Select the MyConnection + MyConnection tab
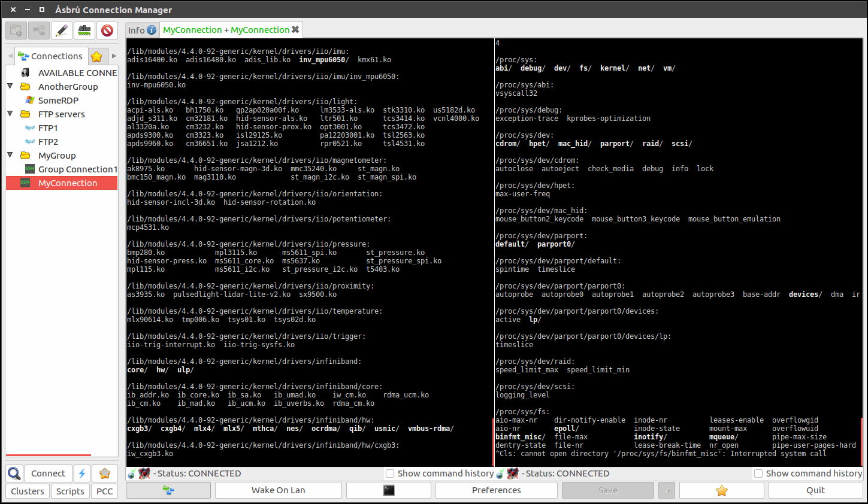Image resolution: width=868 pixels, height=504 pixels. click(226, 29)
